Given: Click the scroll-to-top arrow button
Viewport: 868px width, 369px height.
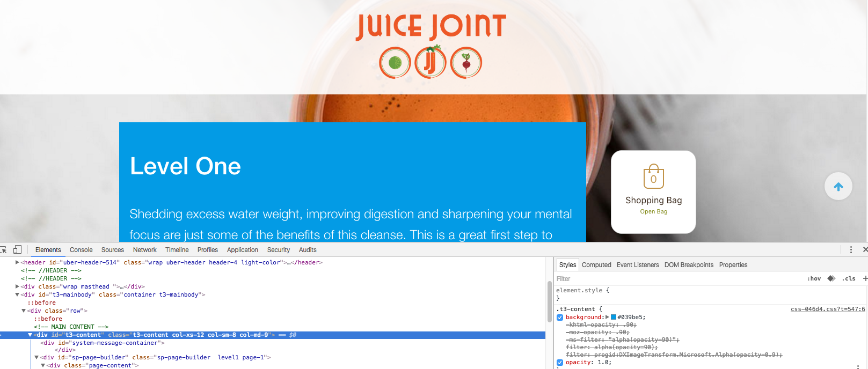Looking at the screenshot, I should point(838,186).
